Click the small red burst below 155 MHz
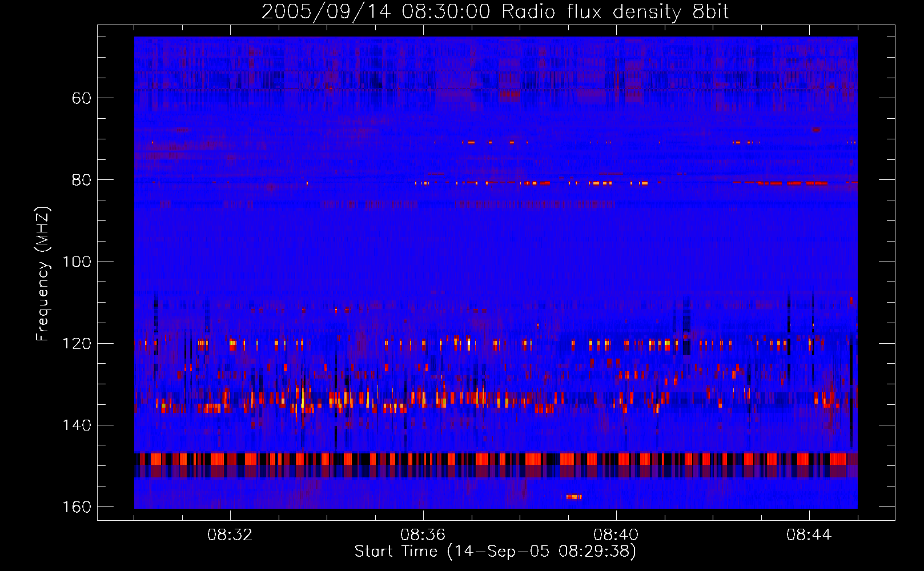 tap(572, 497)
